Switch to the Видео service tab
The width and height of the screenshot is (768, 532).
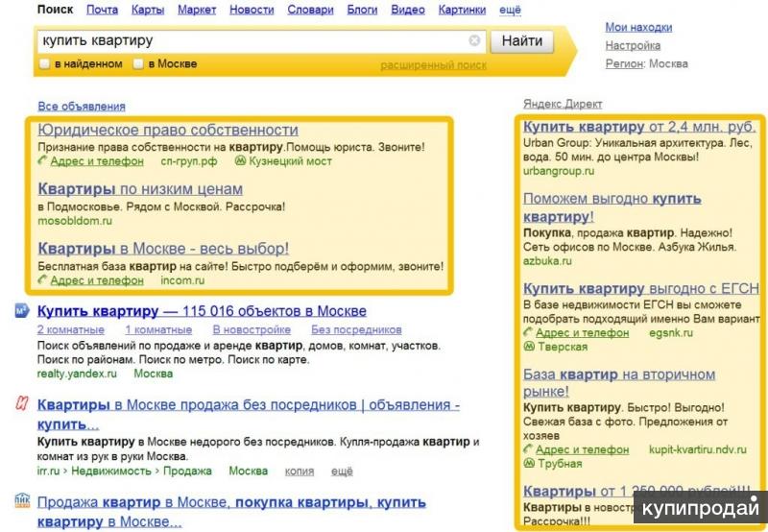click(x=407, y=10)
